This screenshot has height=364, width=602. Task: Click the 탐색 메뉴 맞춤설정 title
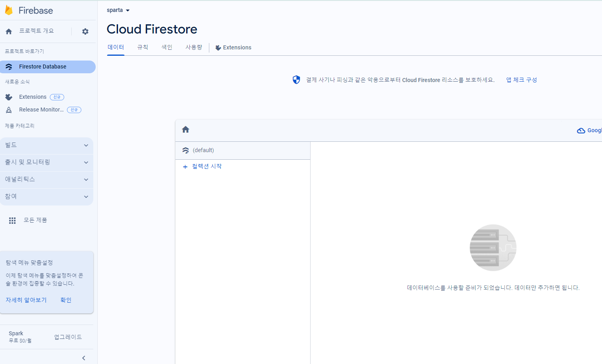[29, 263]
